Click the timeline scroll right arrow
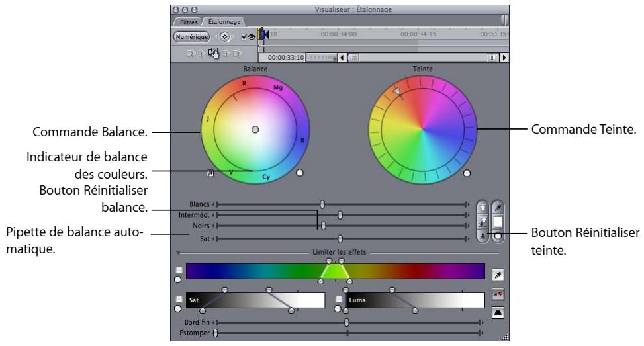Viewport: 644px width, 346px height. [x=504, y=58]
